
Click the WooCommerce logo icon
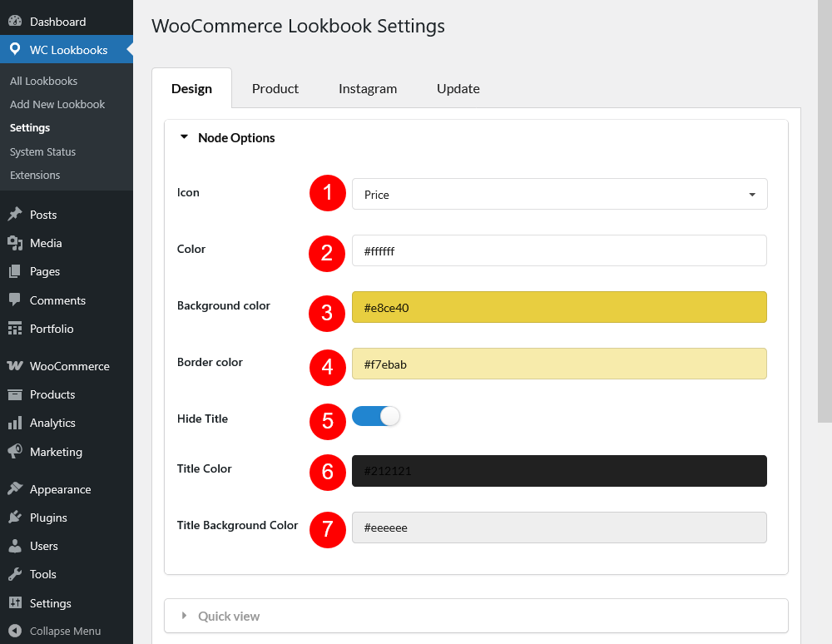click(15, 366)
